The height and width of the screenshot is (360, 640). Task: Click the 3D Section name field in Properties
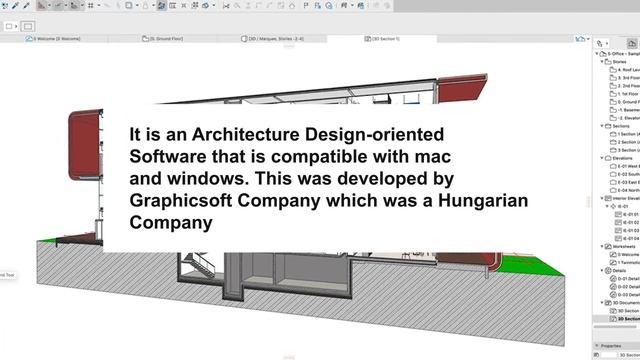629,356
